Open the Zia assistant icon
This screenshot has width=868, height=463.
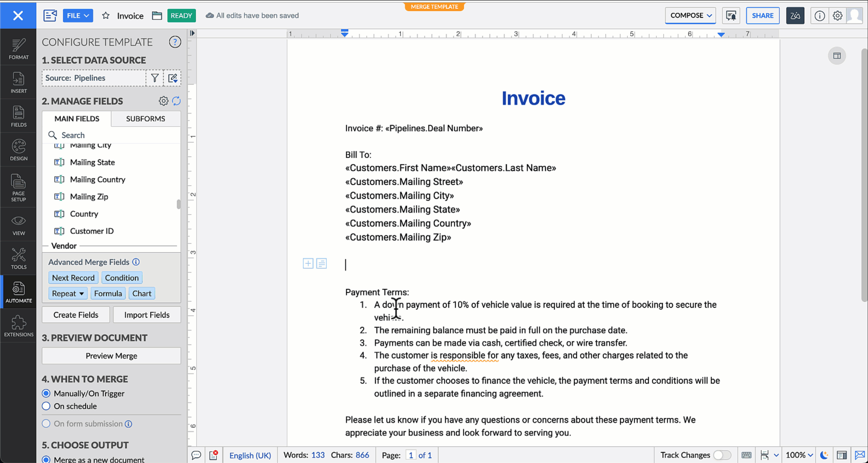[795, 16]
